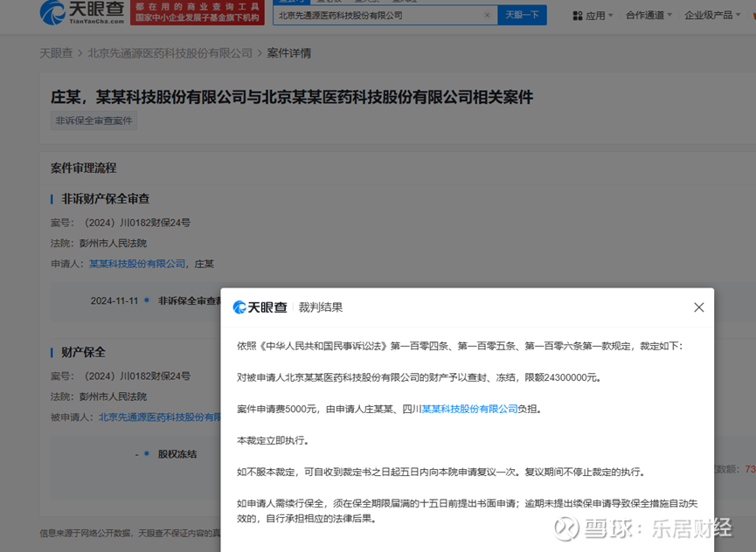756x552 pixels.
Task: Go to 天眼查 home via the breadcrumb
Action: click(x=56, y=53)
